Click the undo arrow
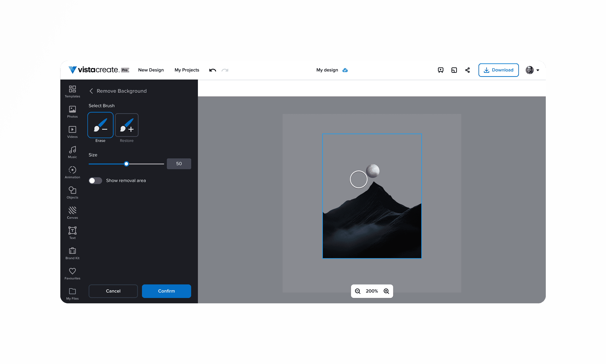 [212, 70]
